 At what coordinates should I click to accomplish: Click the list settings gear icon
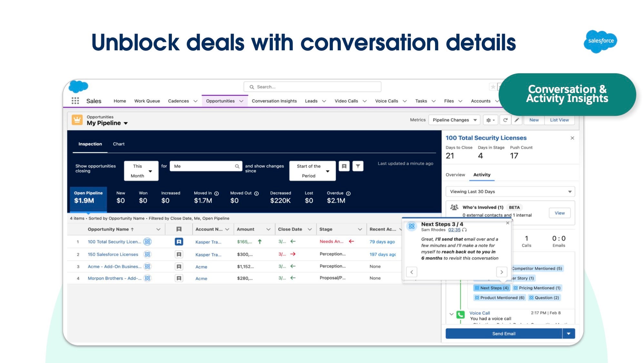click(x=490, y=120)
